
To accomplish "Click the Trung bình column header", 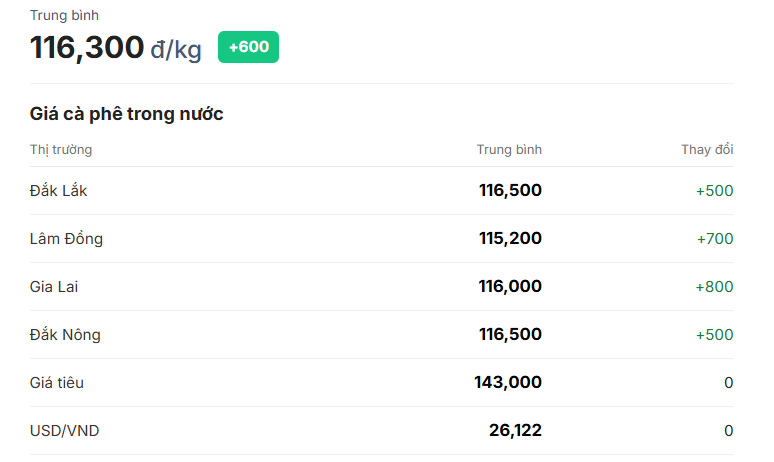I will pos(509,150).
